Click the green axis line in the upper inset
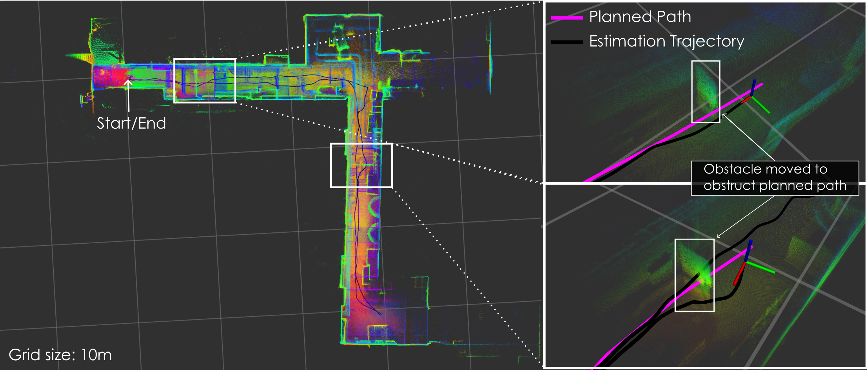 tap(761, 106)
